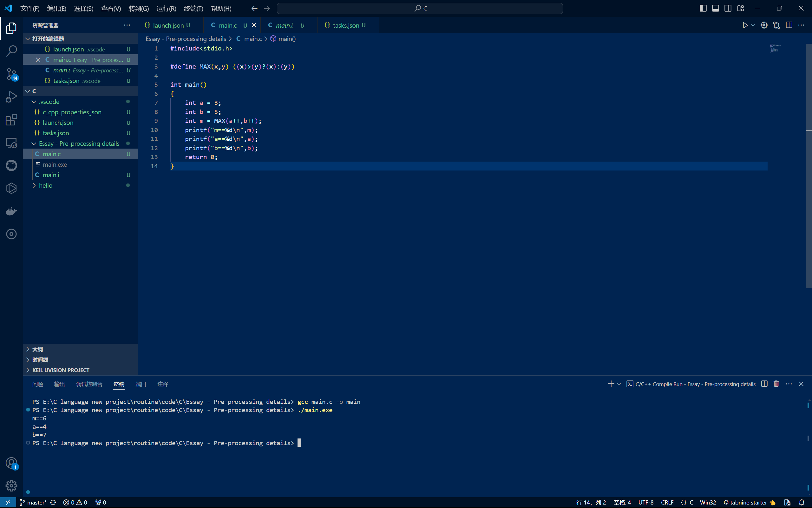Click the editor title gear icon
The width and height of the screenshot is (812, 508).
click(764, 25)
